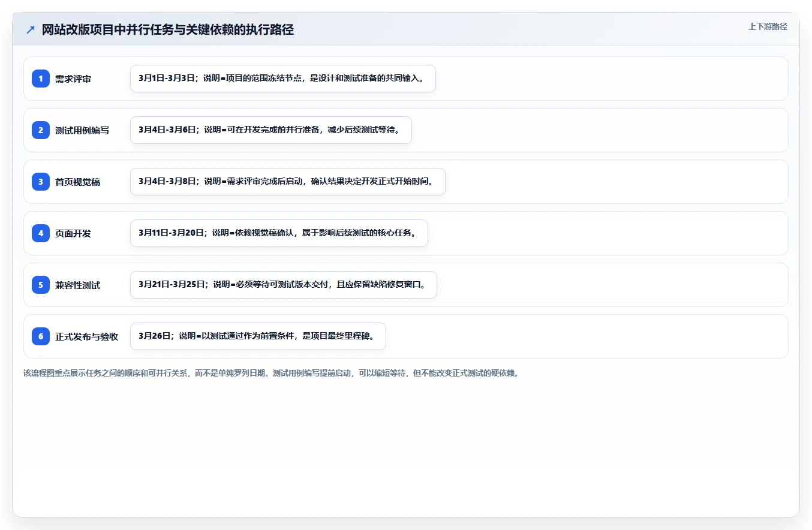This screenshot has height=530, width=812.
Task: Click the arrow icon beside the title
Action: click(31, 30)
